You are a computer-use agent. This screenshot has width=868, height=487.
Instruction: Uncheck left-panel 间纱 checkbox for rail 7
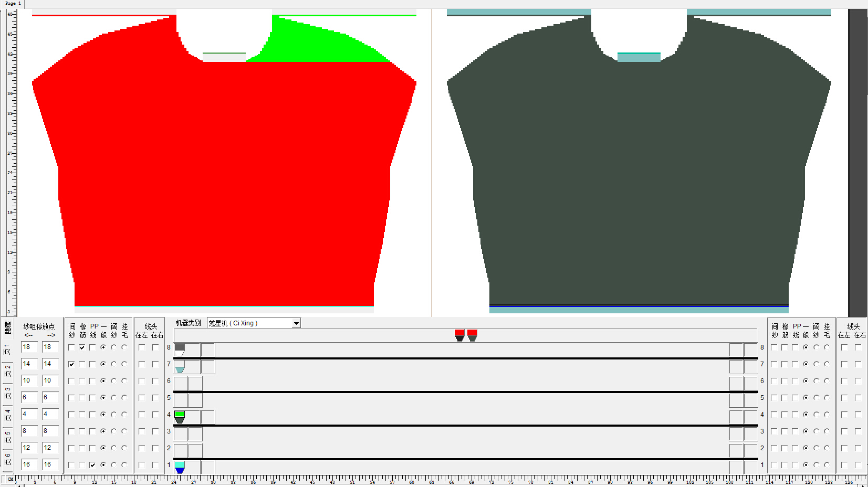71,364
